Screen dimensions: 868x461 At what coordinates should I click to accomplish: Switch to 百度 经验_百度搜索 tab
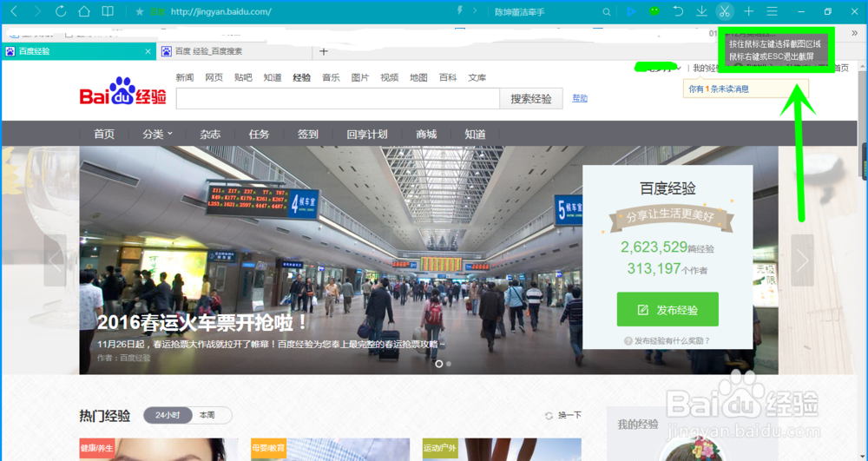click(234, 51)
